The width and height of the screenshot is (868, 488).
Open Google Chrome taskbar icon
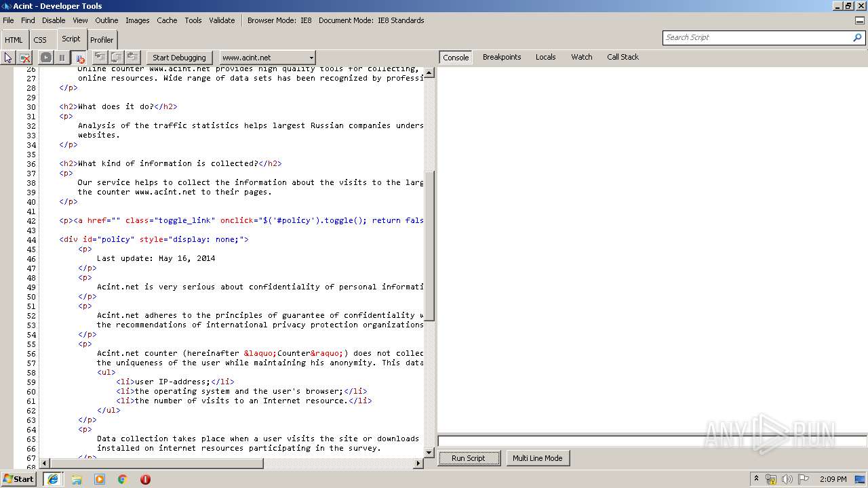[123, 479]
